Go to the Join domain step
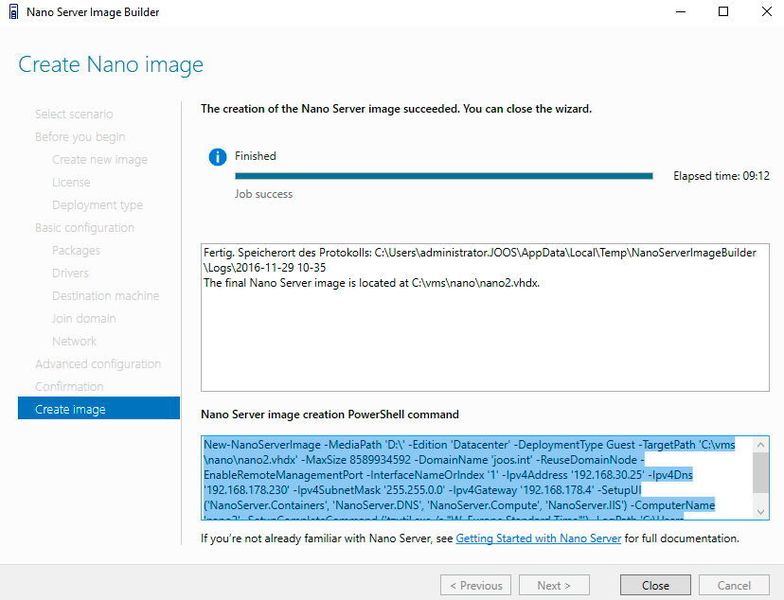 pos(84,318)
